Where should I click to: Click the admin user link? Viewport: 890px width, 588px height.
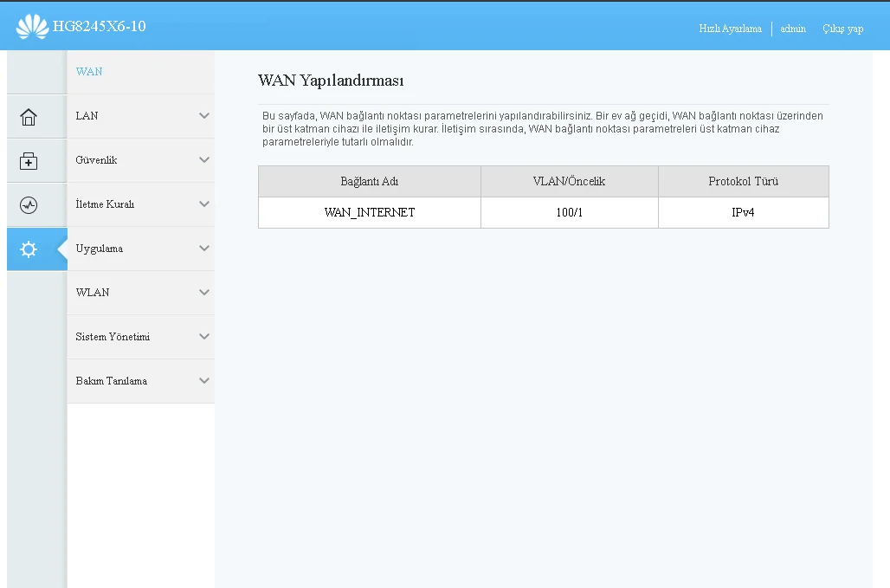tap(793, 29)
